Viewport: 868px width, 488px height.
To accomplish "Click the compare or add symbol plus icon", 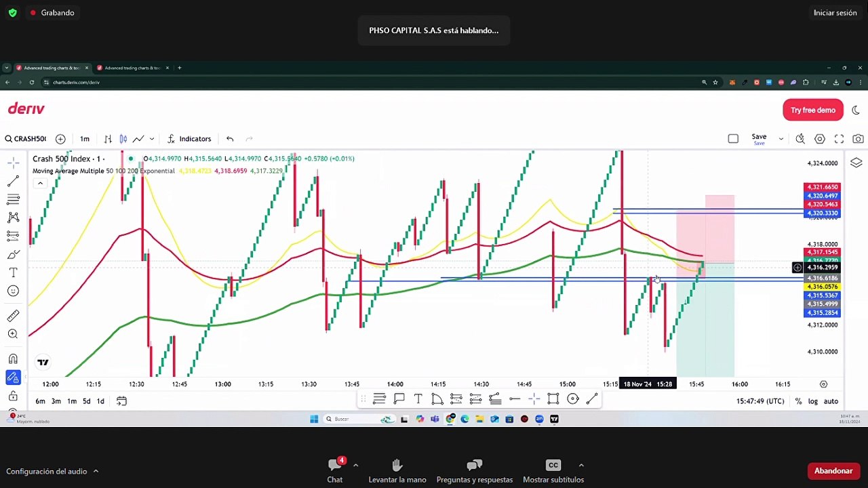I will pos(60,139).
